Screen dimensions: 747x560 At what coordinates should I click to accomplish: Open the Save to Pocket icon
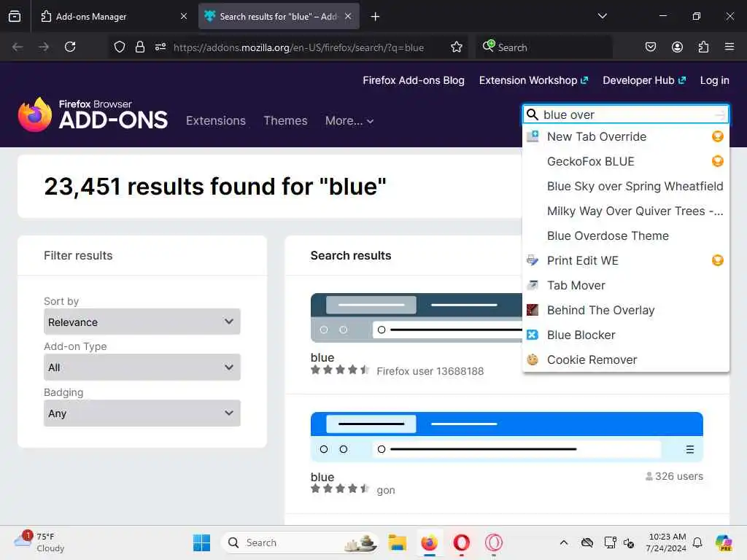coord(650,47)
